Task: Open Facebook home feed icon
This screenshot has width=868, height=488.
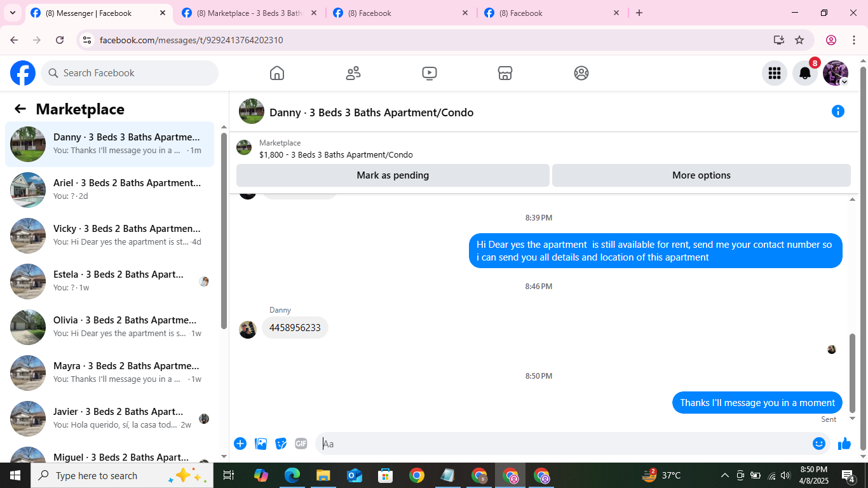Action: [x=277, y=73]
